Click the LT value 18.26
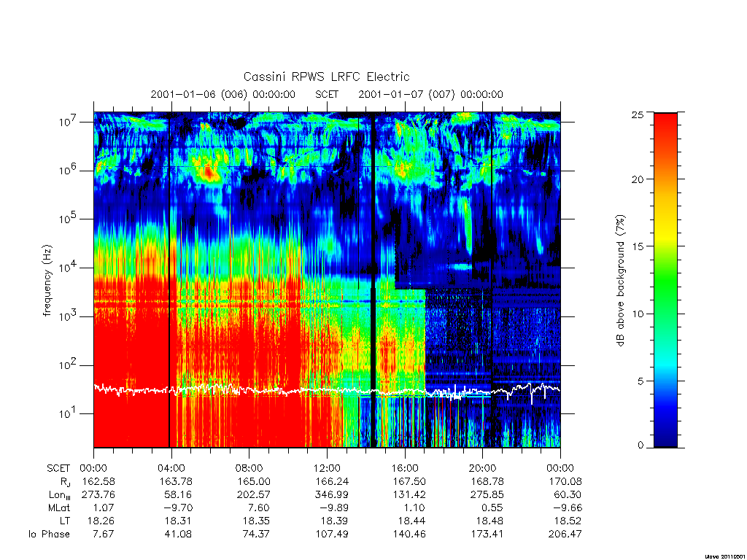Image resolution: width=747 pixels, height=560 pixels. tap(101, 521)
